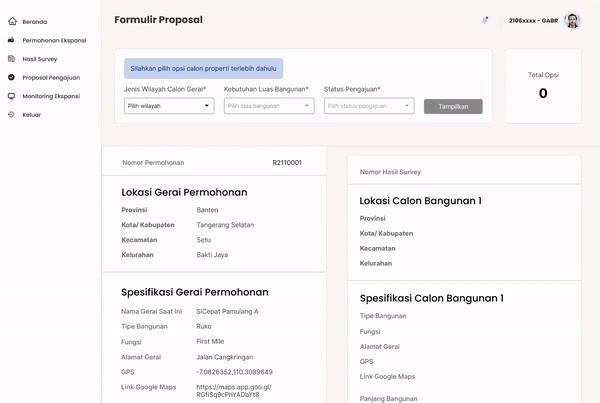Click the Lokasi Gerai Permohonan heading
Screen dimensions: 600x403
click(184, 192)
